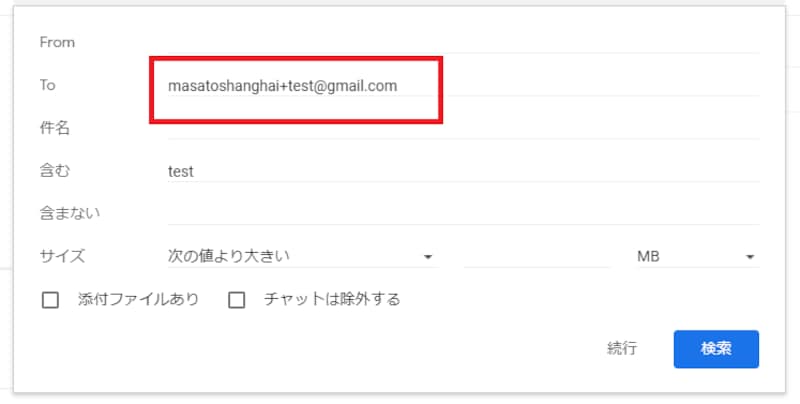Focus the empty 件名 subject field

463,128
